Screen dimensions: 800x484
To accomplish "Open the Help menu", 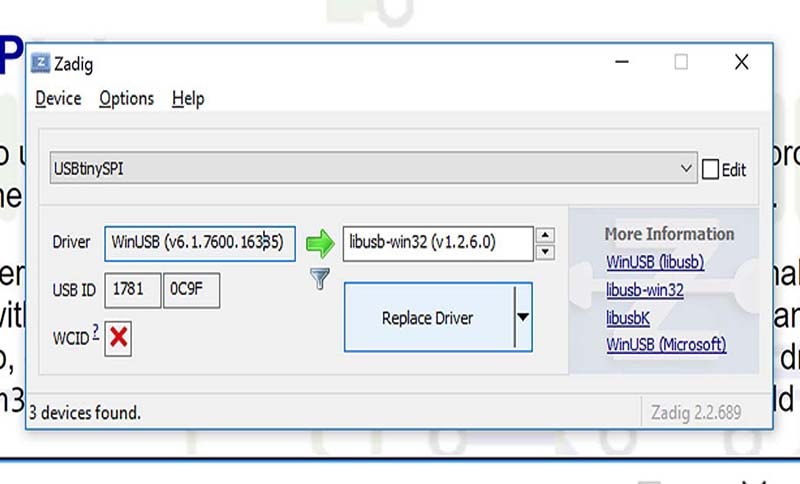I will coord(188,98).
